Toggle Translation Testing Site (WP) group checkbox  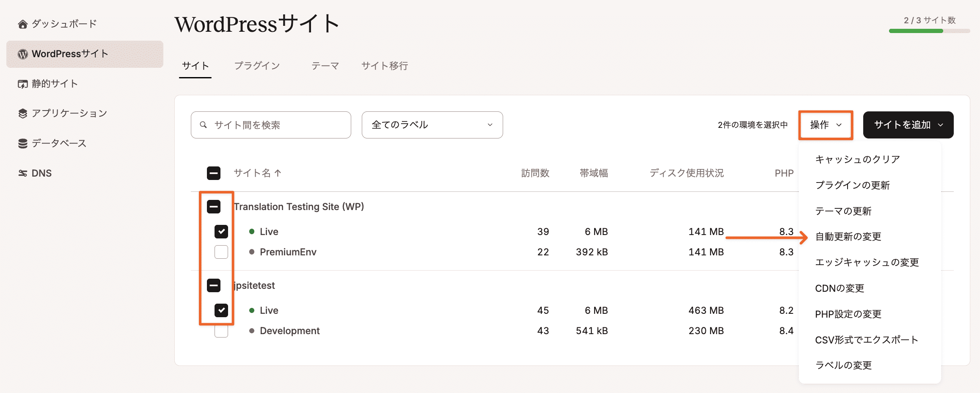point(214,207)
